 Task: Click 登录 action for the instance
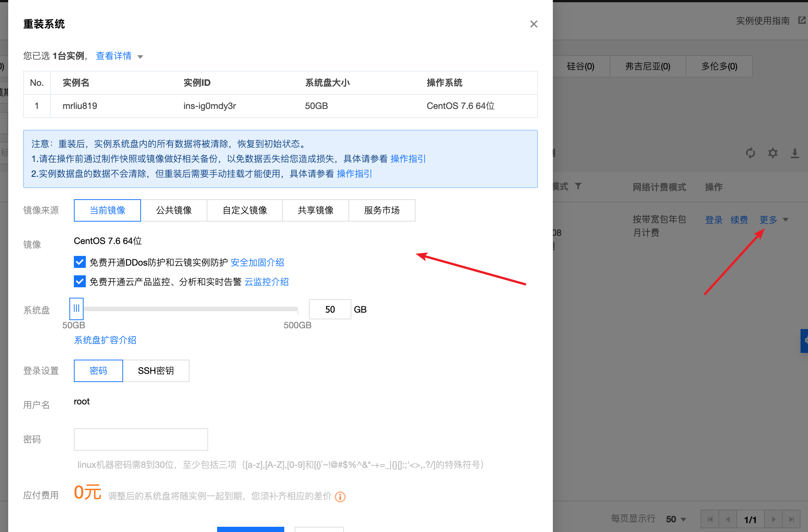tap(714, 220)
